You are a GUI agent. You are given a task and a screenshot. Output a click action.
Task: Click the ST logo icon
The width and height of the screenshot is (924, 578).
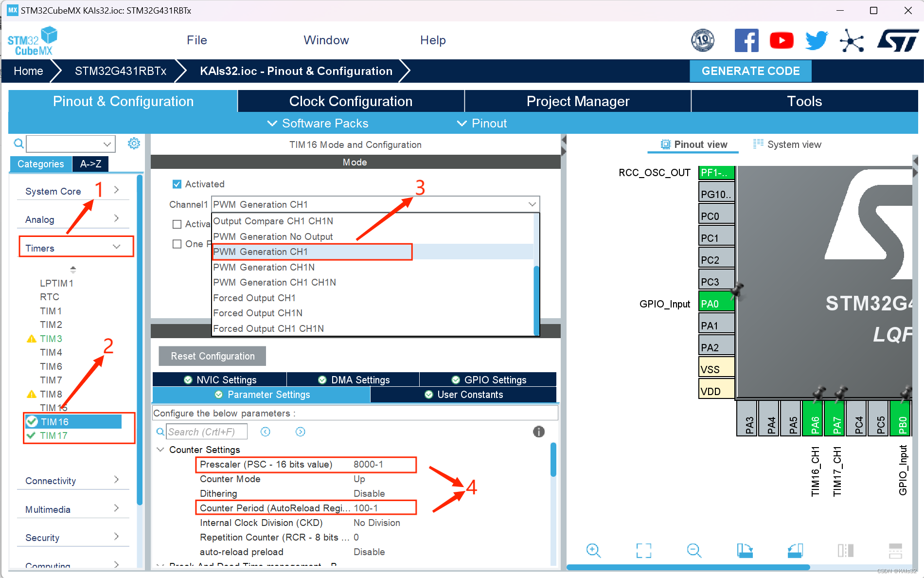(x=898, y=40)
